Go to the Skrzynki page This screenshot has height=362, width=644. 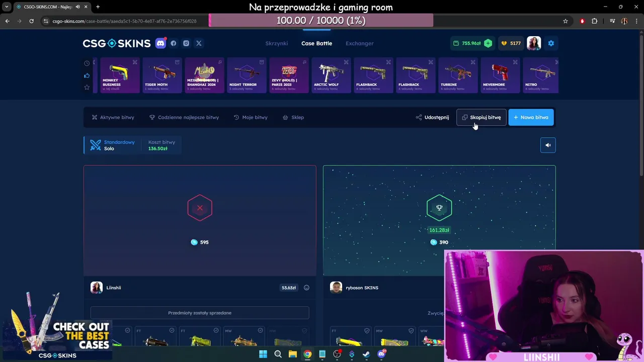click(277, 43)
